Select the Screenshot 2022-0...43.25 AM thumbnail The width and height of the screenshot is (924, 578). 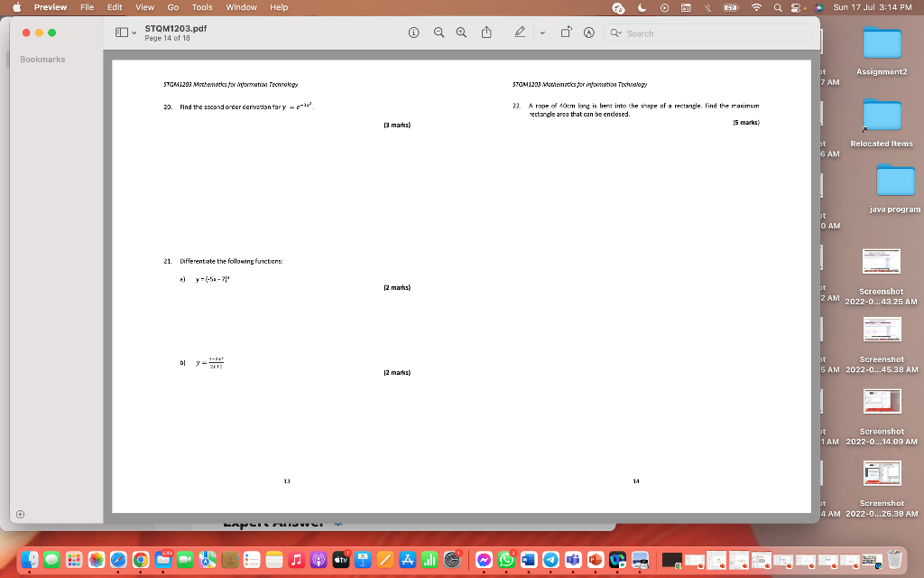pyautogui.click(x=881, y=261)
